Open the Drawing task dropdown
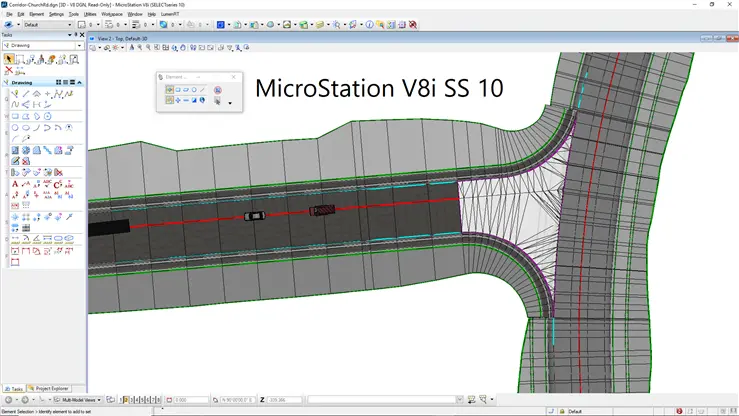Viewport: 739px width, 416px height. (78, 46)
